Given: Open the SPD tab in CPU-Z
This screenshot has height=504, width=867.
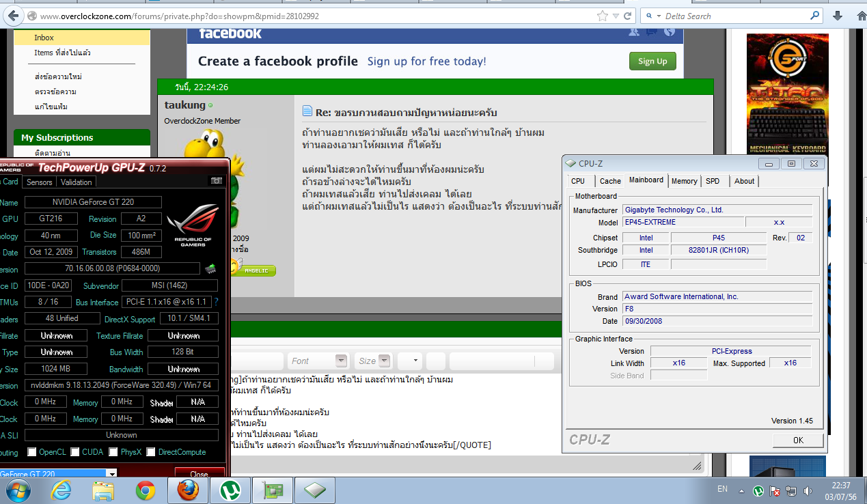Looking at the screenshot, I should coord(713,181).
